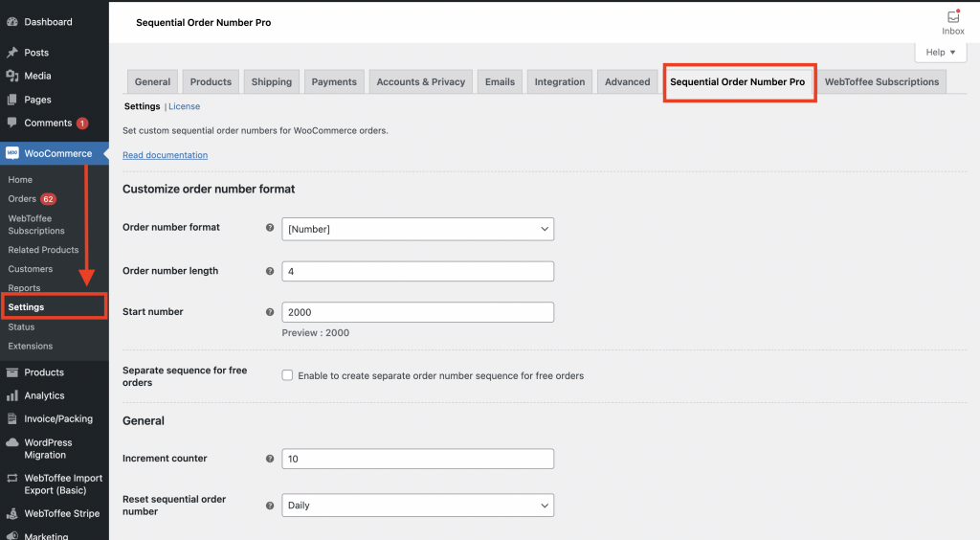Switch to the General settings tab
Screen dimensions: 980x540
pos(152,82)
